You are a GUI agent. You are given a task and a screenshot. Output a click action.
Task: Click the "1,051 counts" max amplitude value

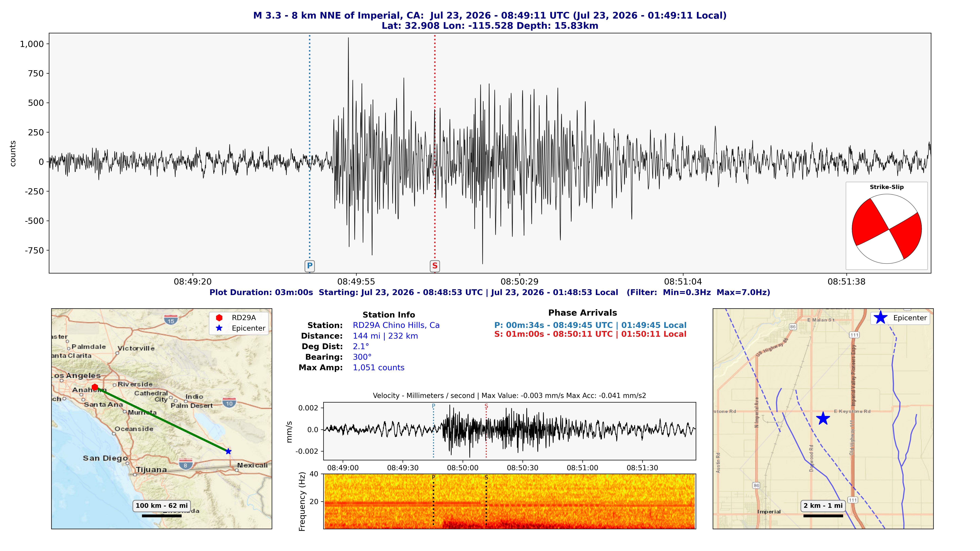[379, 368]
